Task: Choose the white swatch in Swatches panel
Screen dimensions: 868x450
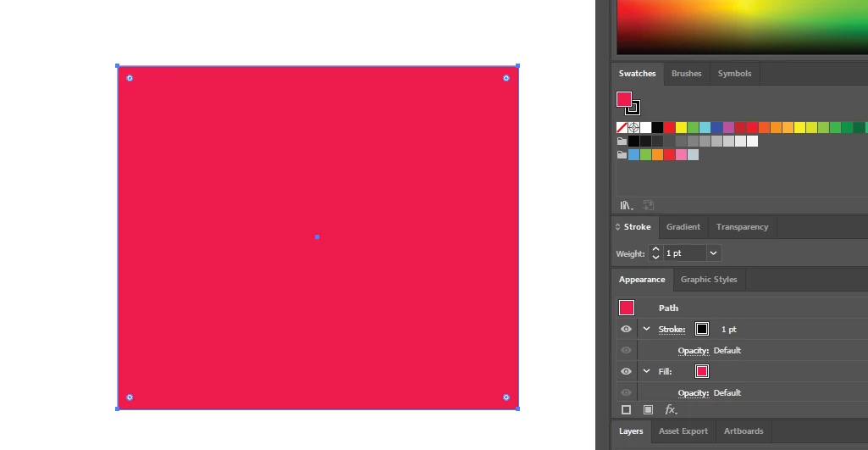Action: point(645,127)
